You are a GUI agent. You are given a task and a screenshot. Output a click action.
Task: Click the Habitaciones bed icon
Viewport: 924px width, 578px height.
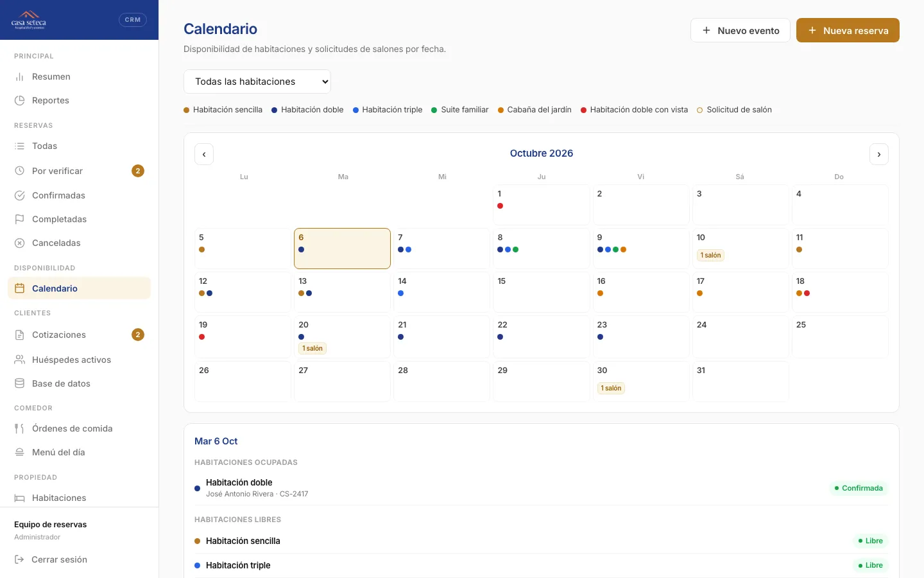tap(19, 498)
